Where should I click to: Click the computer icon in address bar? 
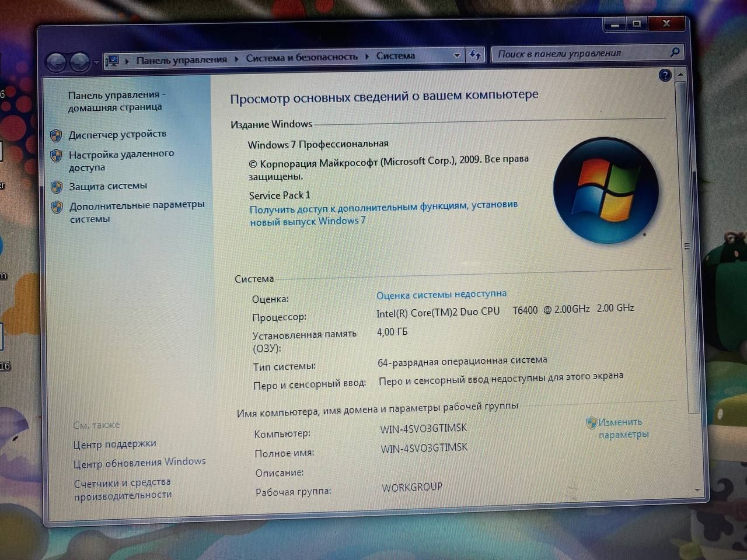(113, 61)
